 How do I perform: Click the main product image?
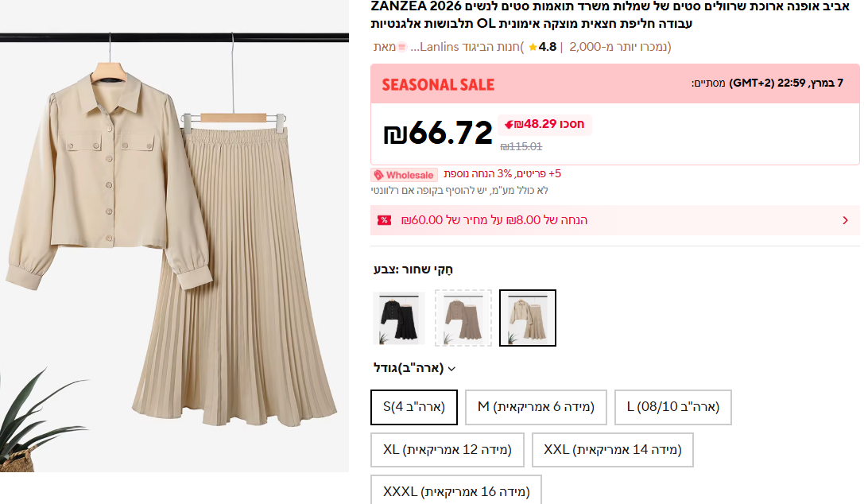(174, 252)
